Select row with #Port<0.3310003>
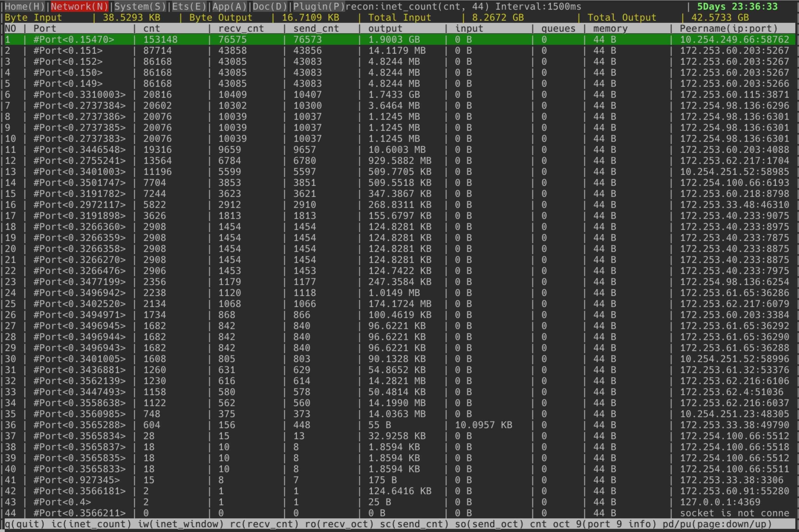 pos(79,95)
